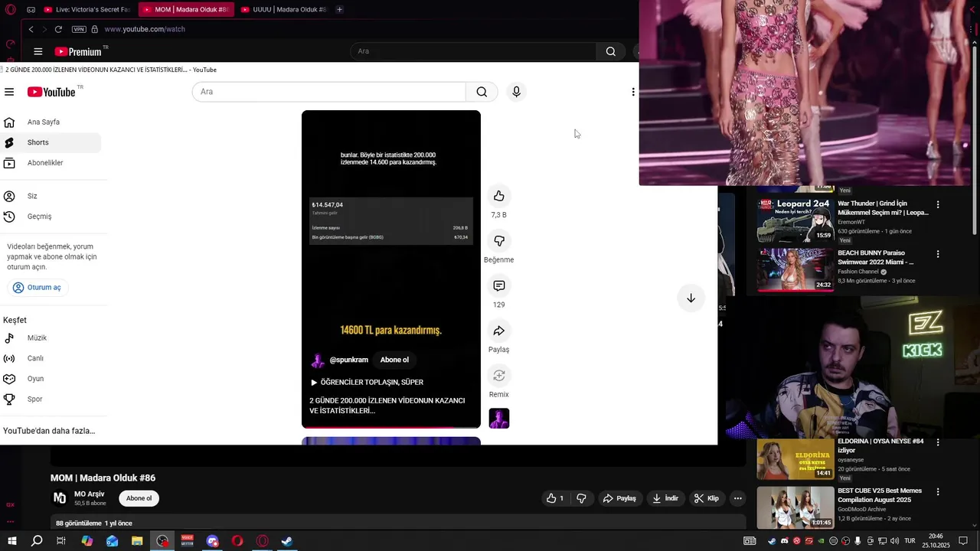The width and height of the screenshot is (980, 551).
Task: Open Abonelikler in the sidebar
Action: click(51, 163)
